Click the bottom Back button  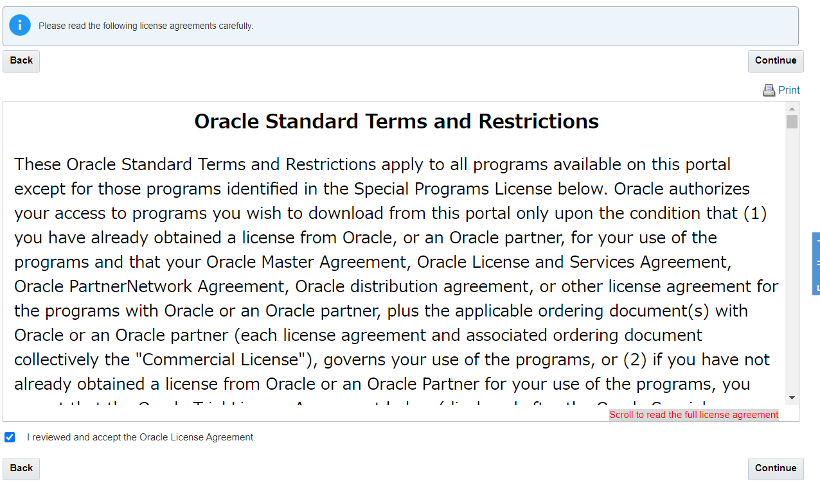click(x=21, y=469)
